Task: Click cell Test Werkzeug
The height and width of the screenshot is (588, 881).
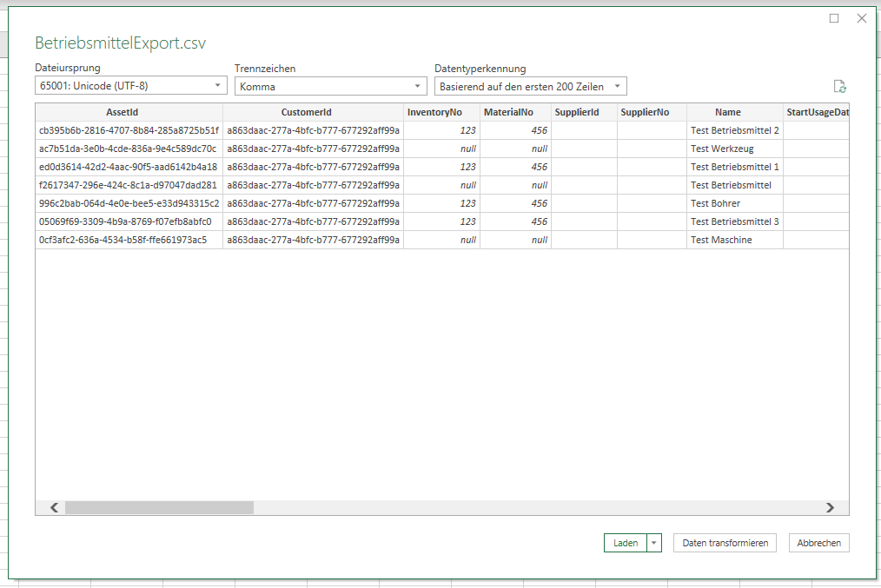Action: (734, 149)
